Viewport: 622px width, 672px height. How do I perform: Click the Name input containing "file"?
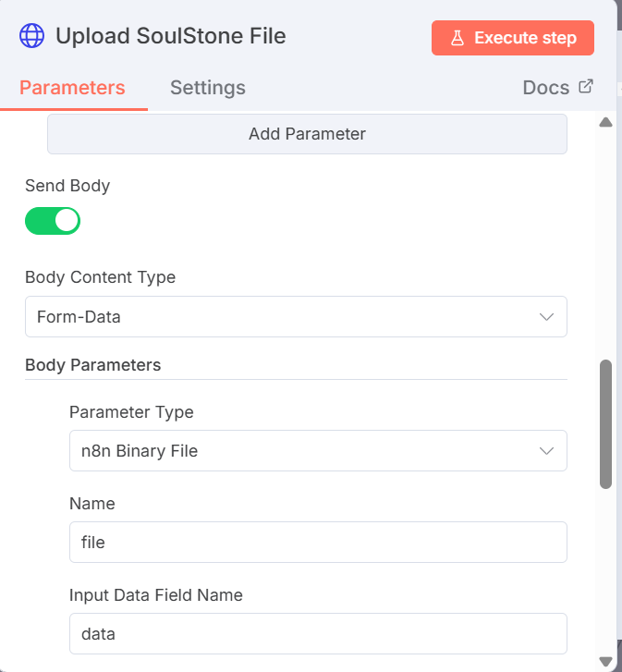click(x=318, y=543)
